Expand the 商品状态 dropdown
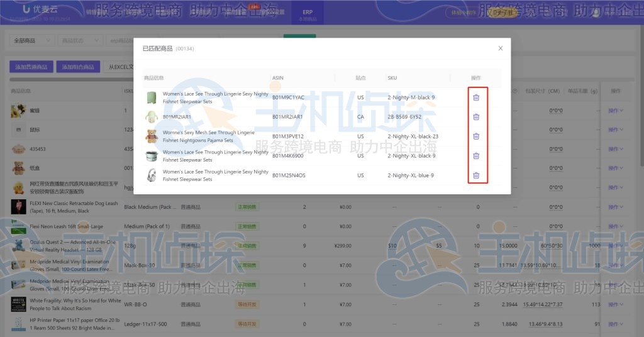Viewport: 644px width, 337px height. coord(81,41)
